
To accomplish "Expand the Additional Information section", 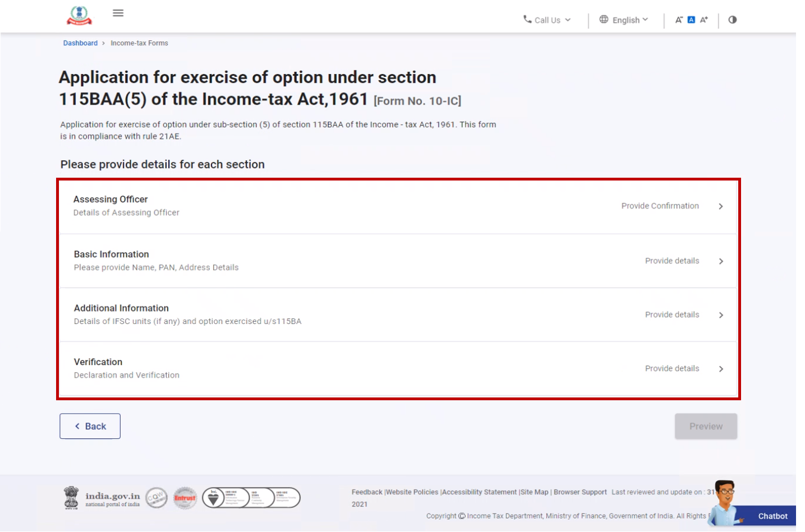I will click(672, 314).
